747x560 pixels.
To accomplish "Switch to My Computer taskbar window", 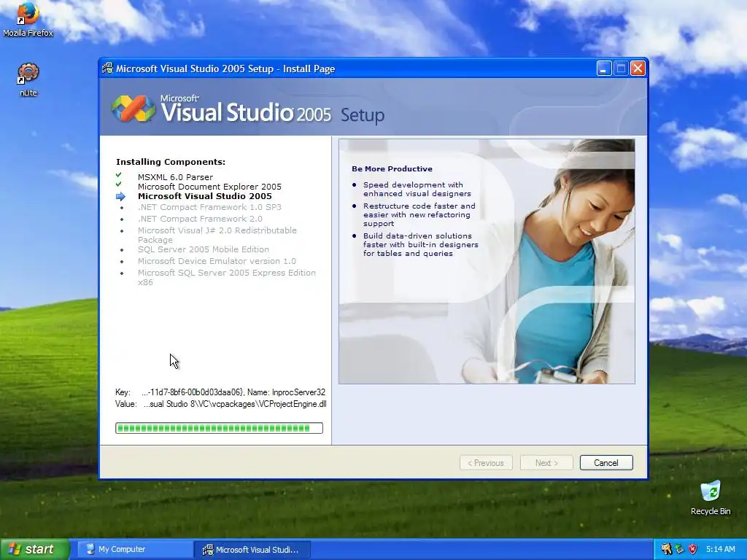I will tap(135, 549).
